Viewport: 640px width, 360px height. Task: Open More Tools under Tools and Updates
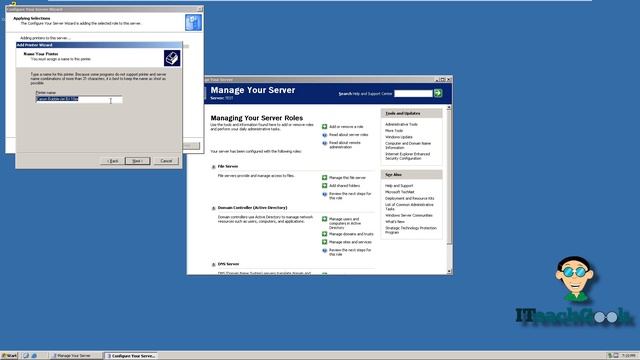click(394, 131)
